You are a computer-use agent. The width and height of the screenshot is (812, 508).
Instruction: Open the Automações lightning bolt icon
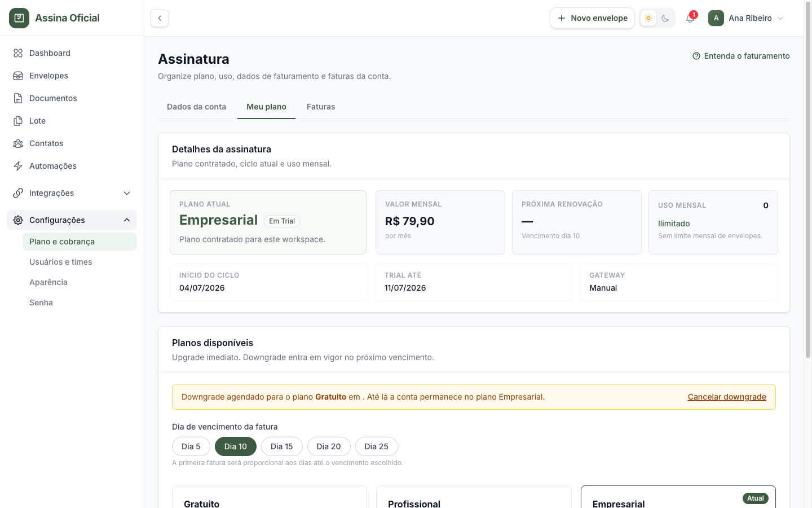(18, 166)
